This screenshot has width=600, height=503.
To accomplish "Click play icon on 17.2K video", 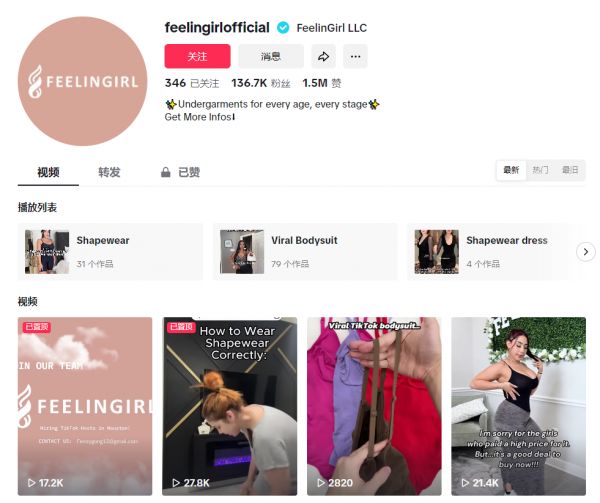I will (31, 483).
